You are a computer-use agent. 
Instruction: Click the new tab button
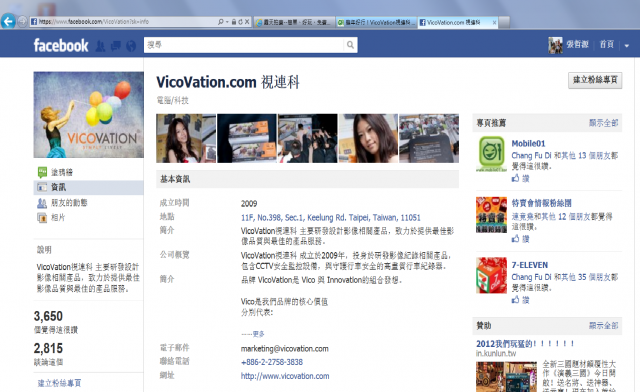coord(504,22)
